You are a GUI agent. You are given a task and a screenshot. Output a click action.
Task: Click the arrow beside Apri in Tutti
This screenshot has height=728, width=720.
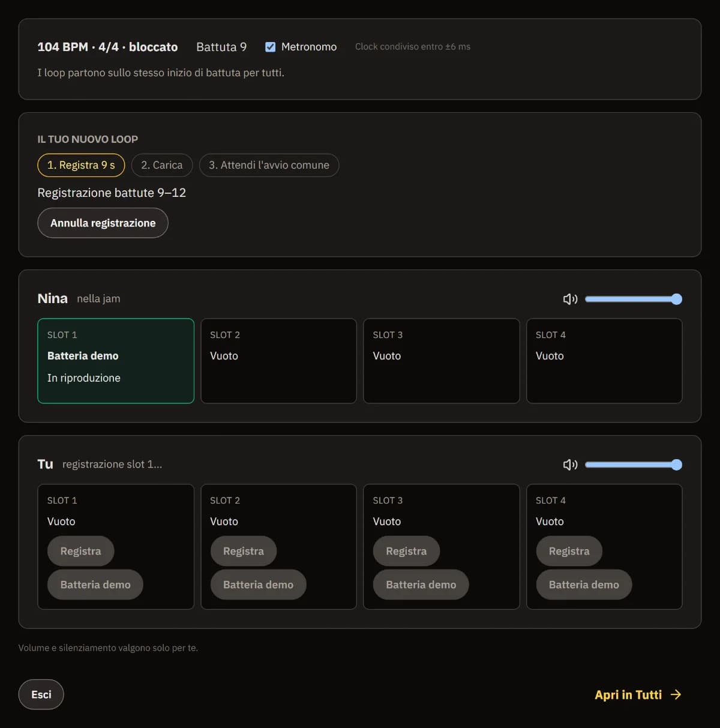676,694
